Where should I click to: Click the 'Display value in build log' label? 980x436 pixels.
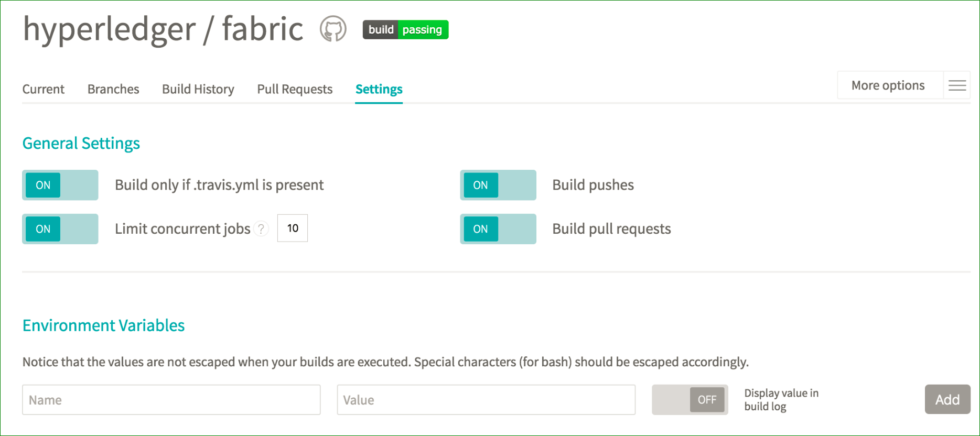[781, 400]
